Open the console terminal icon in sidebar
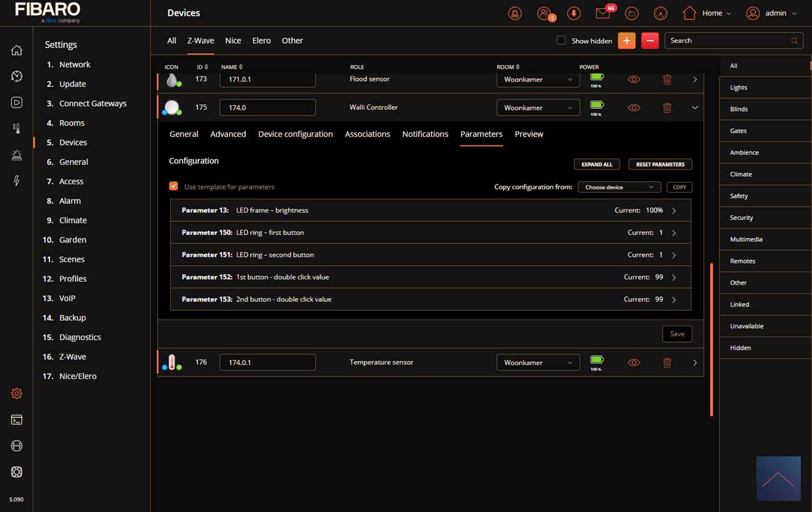The height and width of the screenshot is (512, 812). 17,419
